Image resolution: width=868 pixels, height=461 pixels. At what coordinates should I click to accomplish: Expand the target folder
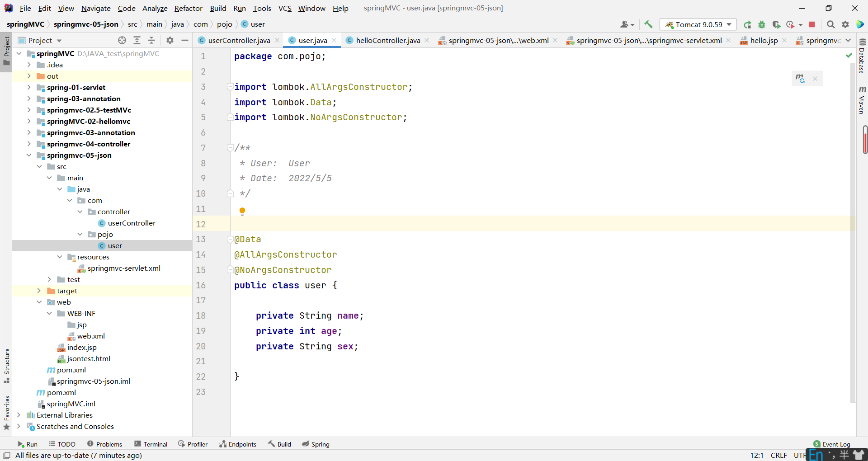point(39,291)
